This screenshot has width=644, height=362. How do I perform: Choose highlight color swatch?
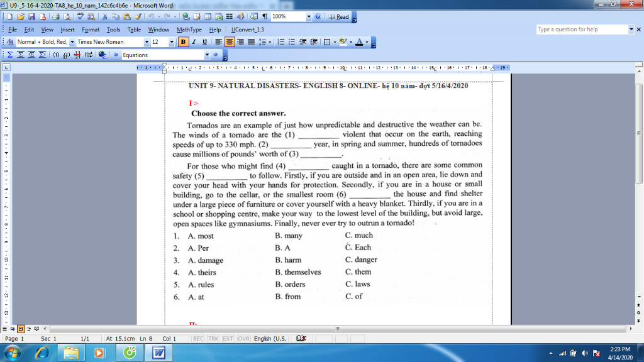[x=343, y=42]
